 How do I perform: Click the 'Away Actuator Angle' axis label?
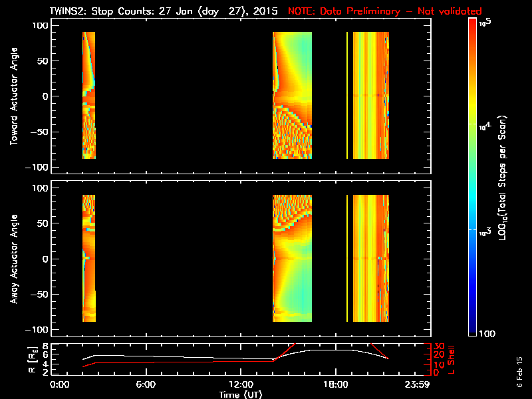coord(12,259)
